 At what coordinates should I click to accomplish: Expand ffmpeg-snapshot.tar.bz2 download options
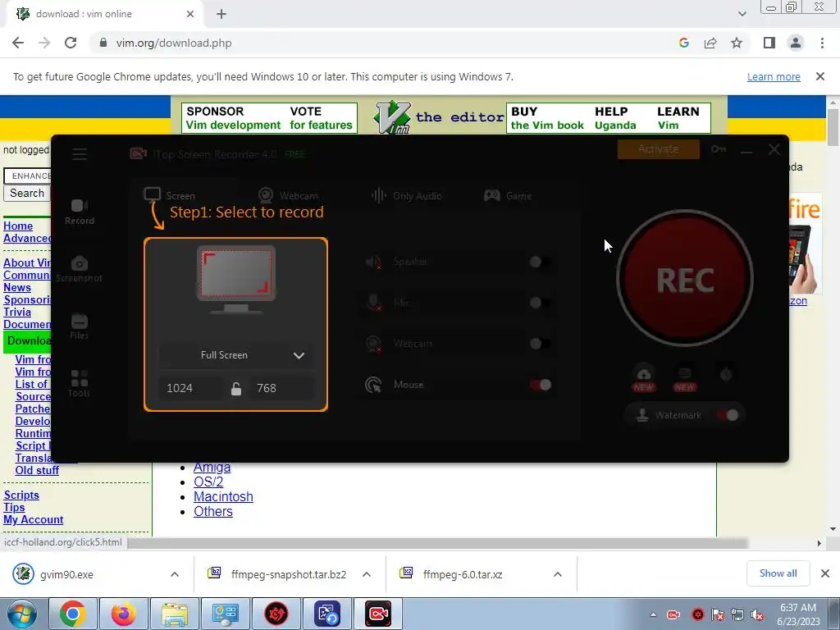367,574
